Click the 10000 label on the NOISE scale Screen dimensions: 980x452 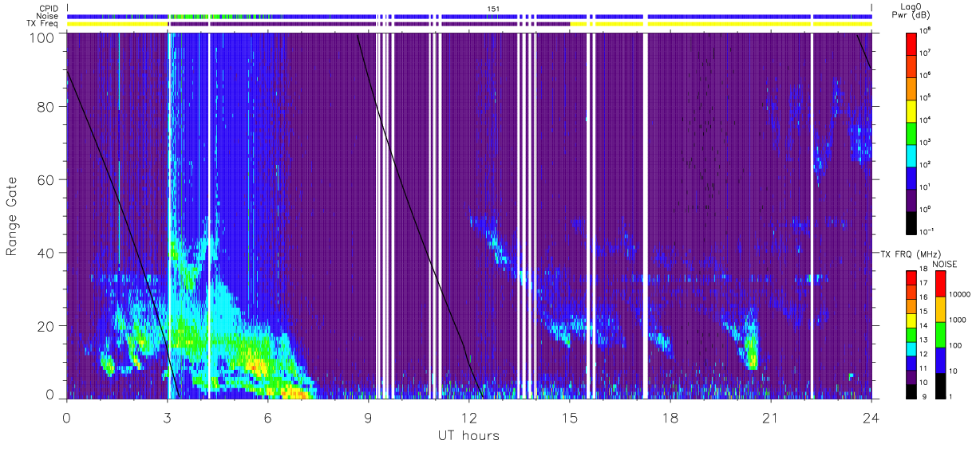(961, 295)
